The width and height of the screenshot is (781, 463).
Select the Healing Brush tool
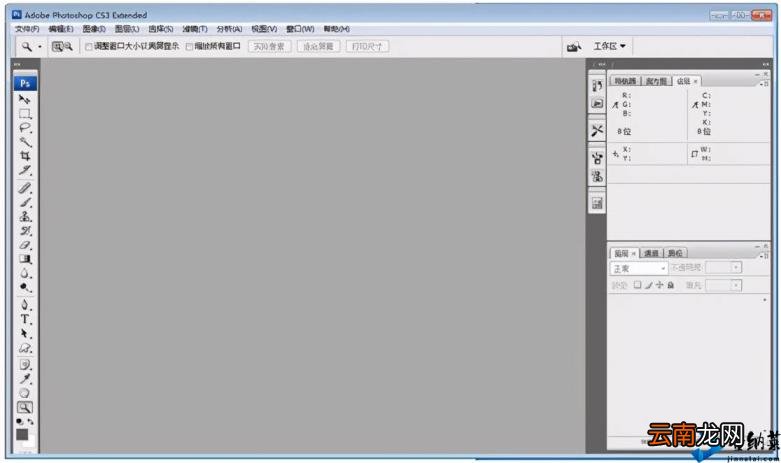[24, 188]
